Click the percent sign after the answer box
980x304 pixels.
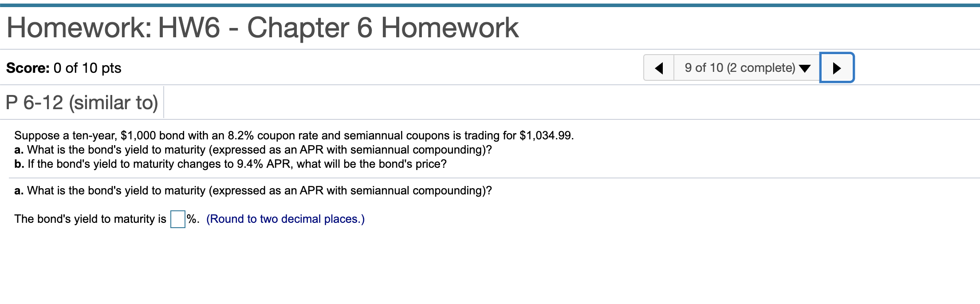(192, 219)
